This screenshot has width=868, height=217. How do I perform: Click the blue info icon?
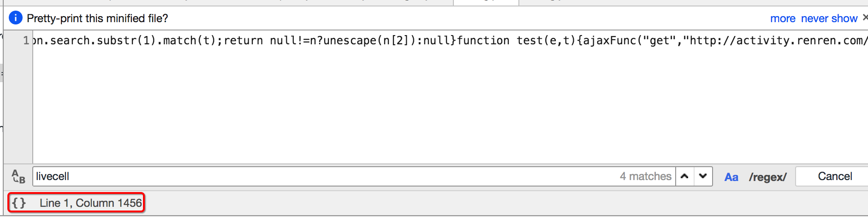tap(15, 18)
